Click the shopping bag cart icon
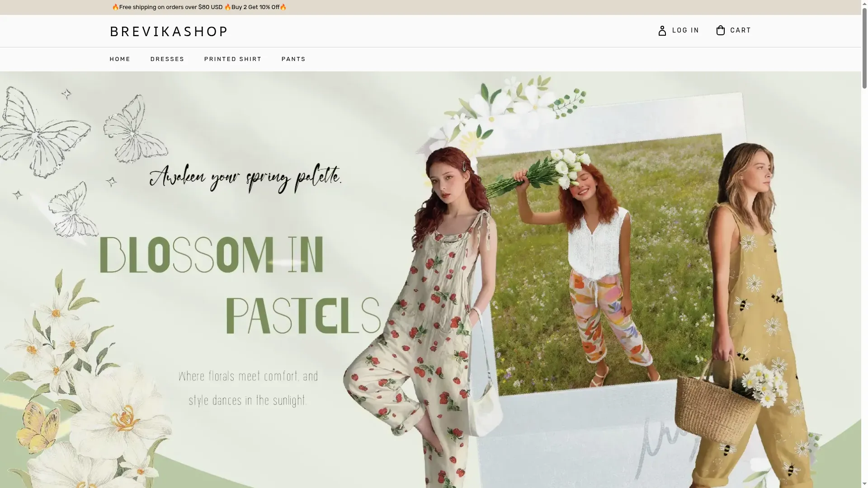The image size is (868, 488). coord(721,30)
